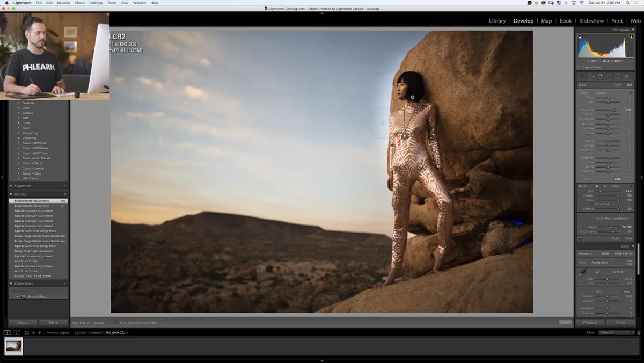Open second window display 2
644x363 pixels.
pos(16,333)
